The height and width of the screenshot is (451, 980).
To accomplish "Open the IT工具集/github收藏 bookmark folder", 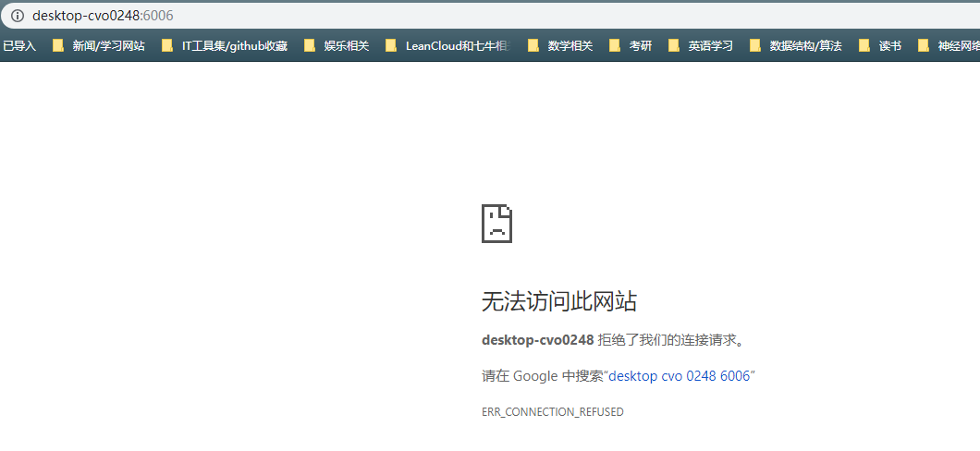I will pyautogui.click(x=225, y=45).
